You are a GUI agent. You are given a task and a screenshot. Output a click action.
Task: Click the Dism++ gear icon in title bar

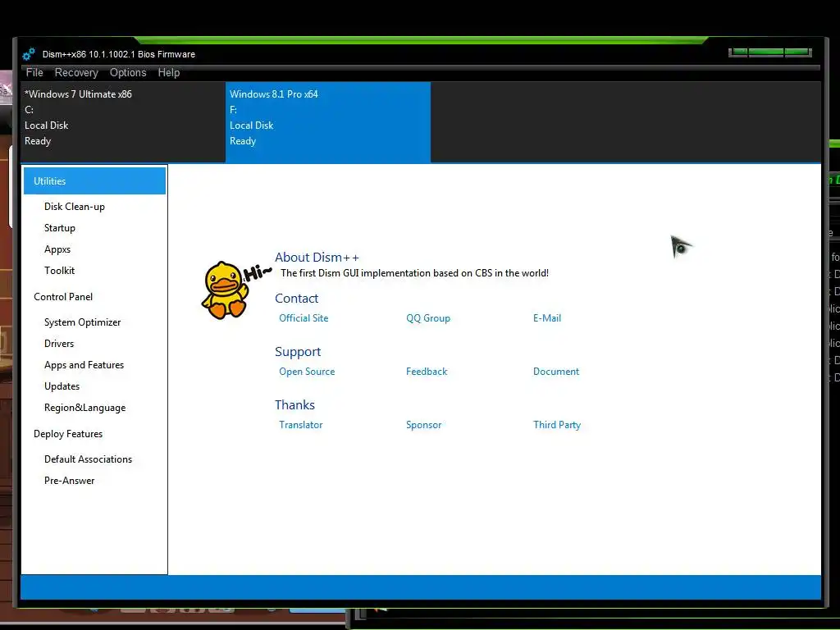point(29,54)
